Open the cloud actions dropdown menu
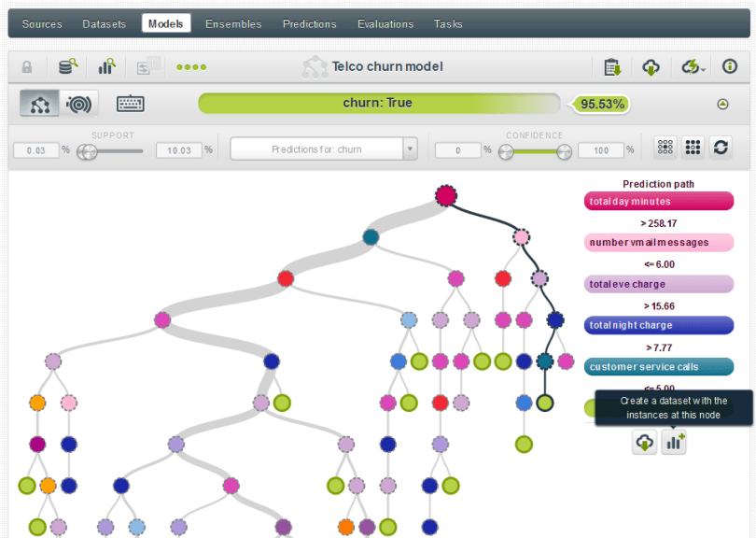 (693, 66)
